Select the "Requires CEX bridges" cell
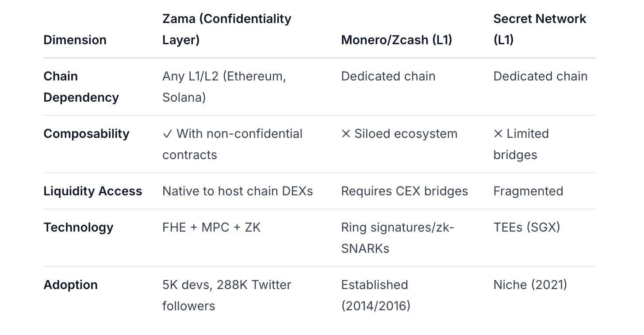 [x=404, y=191]
